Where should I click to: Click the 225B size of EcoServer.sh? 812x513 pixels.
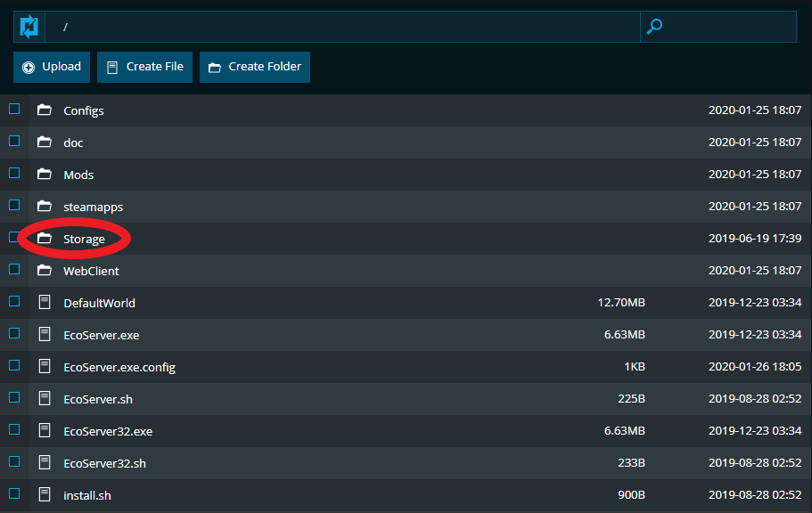pos(631,399)
